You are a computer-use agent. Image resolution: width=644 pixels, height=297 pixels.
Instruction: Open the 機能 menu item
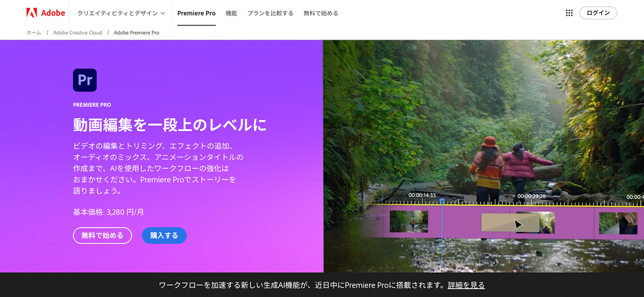pyautogui.click(x=231, y=13)
